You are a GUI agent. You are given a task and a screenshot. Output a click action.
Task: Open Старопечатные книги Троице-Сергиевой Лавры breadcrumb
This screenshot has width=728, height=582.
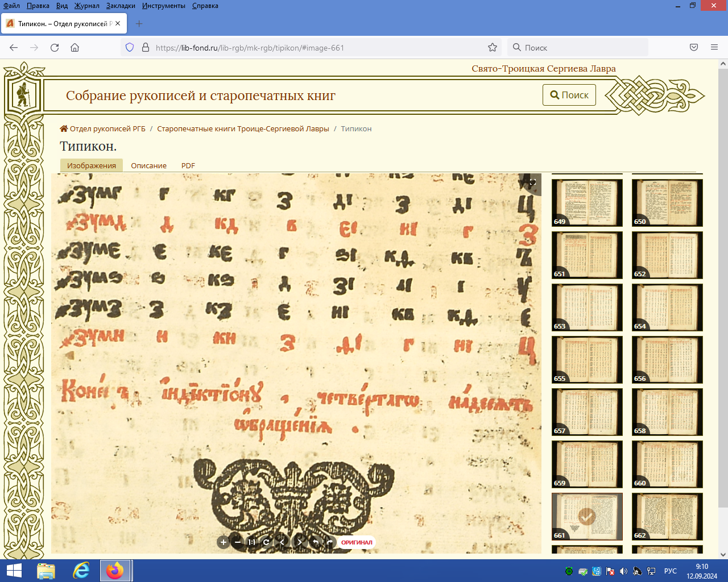click(243, 129)
